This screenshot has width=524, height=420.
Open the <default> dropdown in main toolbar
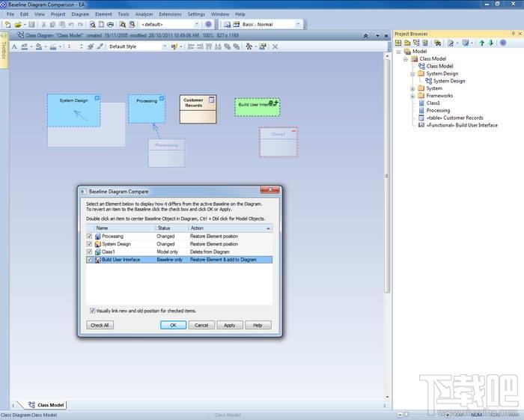[x=197, y=24]
